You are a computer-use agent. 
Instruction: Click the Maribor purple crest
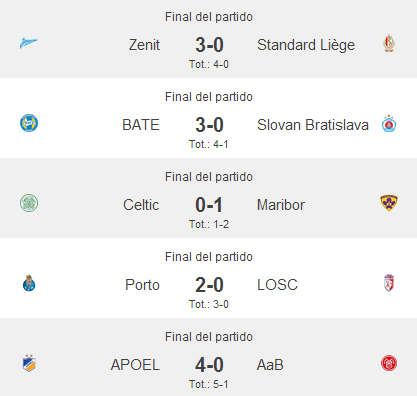coord(389,203)
